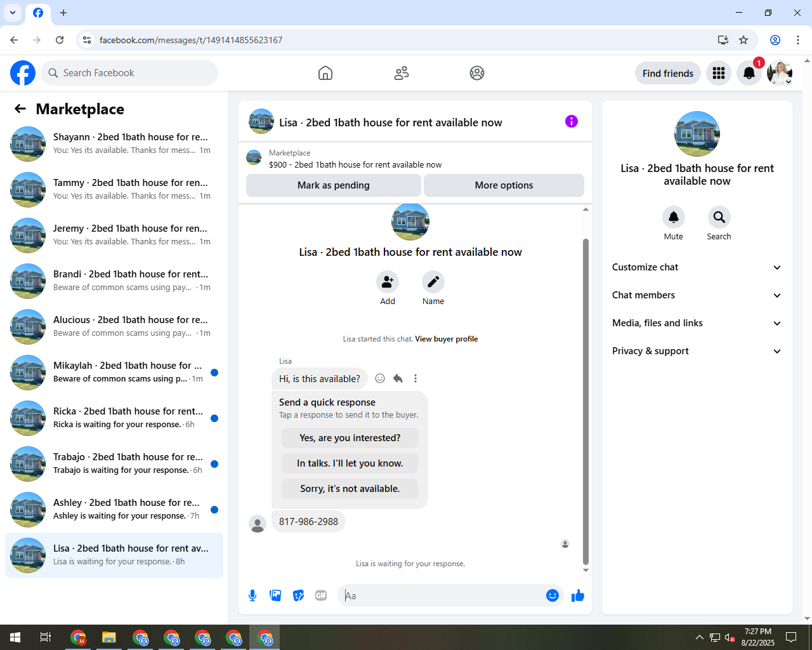
Task: Mute the conversation with the bell icon
Action: click(674, 217)
